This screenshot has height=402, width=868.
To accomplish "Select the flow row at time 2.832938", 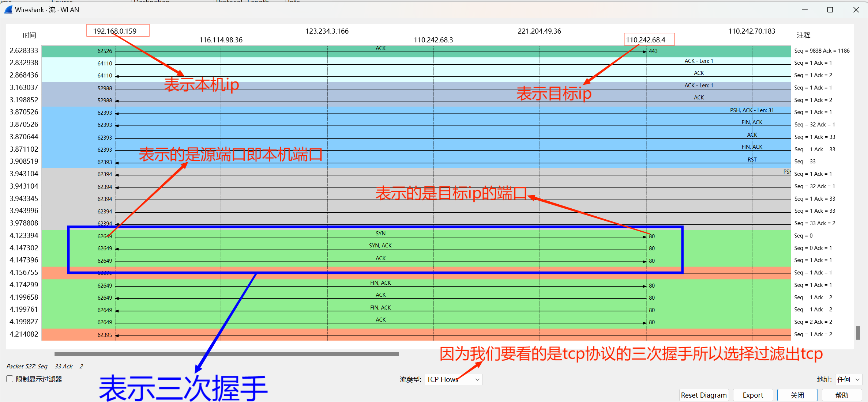I will [416, 64].
